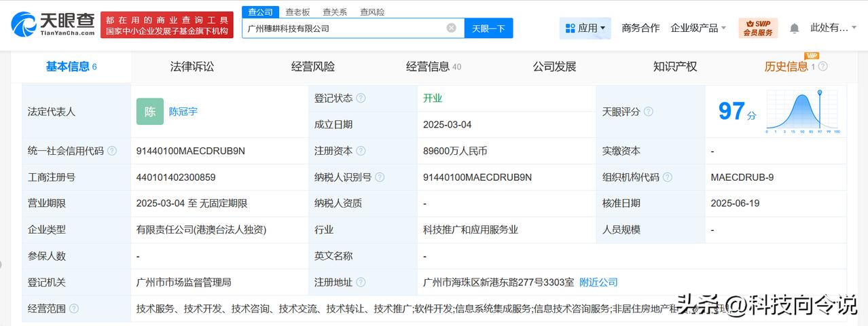Click the 法定代表人 label cell
Viewport: 868px width, 326px height.
point(77,111)
